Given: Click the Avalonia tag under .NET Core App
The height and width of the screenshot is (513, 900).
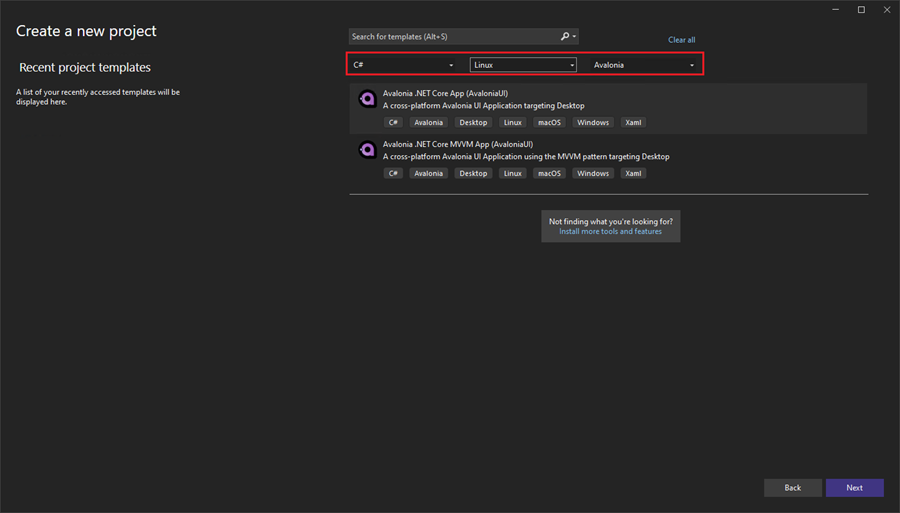Looking at the screenshot, I should [x=429, y=122].
